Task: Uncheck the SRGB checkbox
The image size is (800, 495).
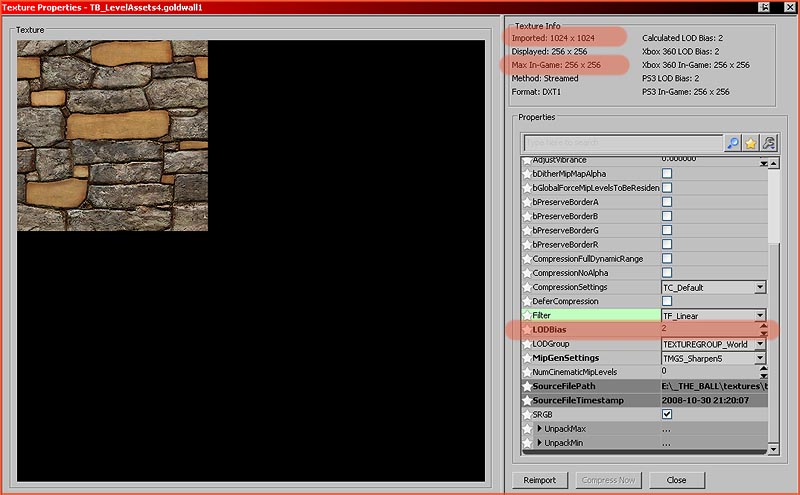Action: (667, 414)
